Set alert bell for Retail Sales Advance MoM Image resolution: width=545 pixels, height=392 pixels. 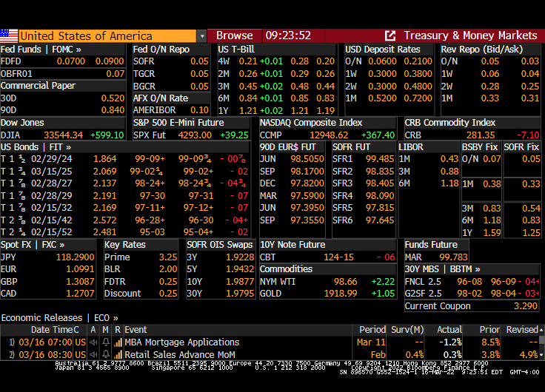(106, 355)
